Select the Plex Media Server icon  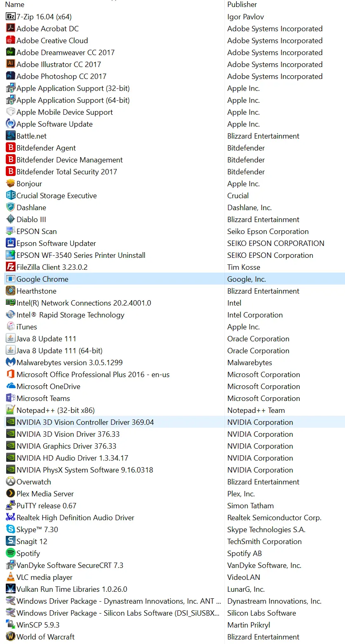10,494
